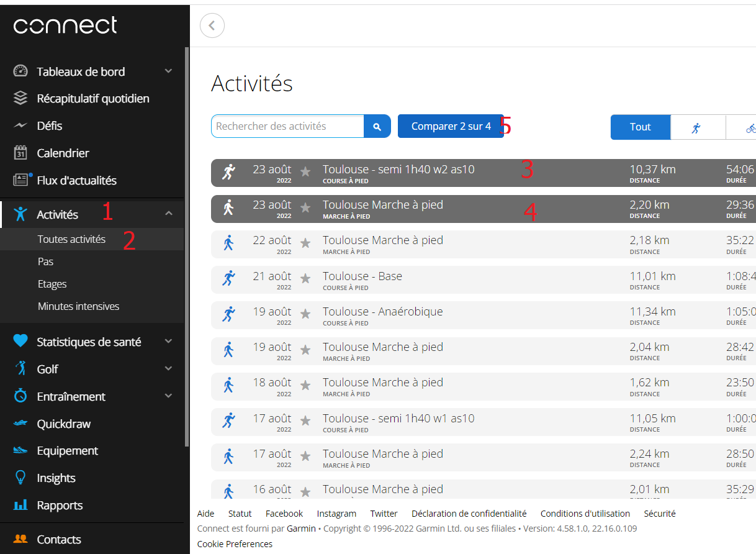This screenshot has width=756, height=554.
Task: Filter activities by the cycling icon tab
Action: click(745, 127)
